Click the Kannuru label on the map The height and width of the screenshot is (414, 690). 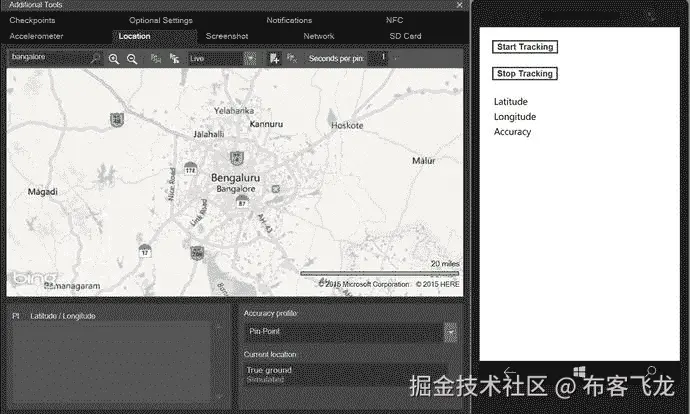point(266,124)
